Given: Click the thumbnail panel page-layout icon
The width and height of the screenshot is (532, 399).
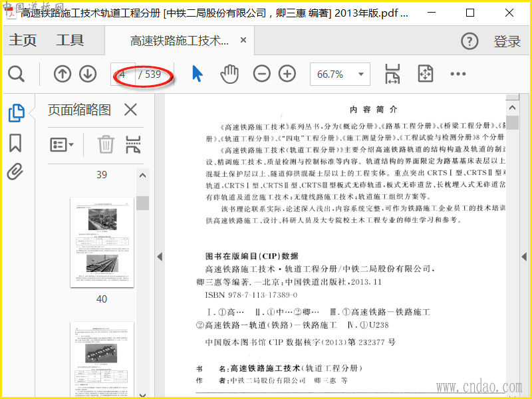Looking at the screenshot, I should point(133,145).
